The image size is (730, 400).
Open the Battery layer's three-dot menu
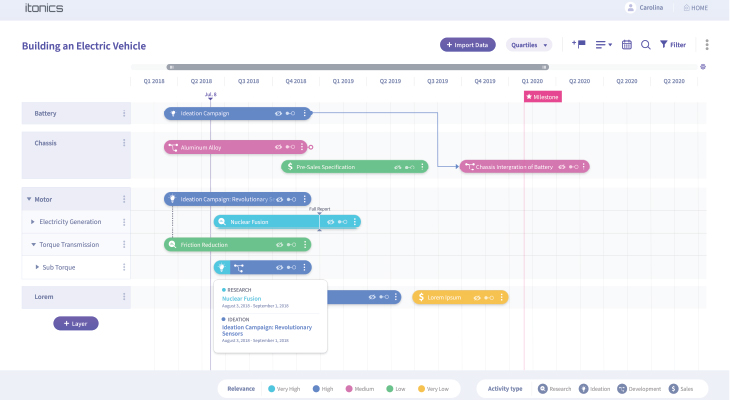point(124,114)
